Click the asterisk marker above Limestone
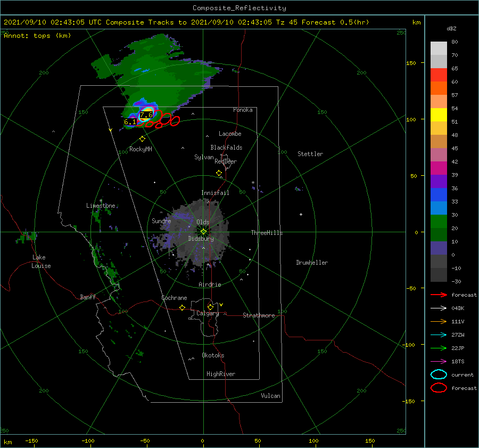The image size is (479, 448). pos(101,201)
